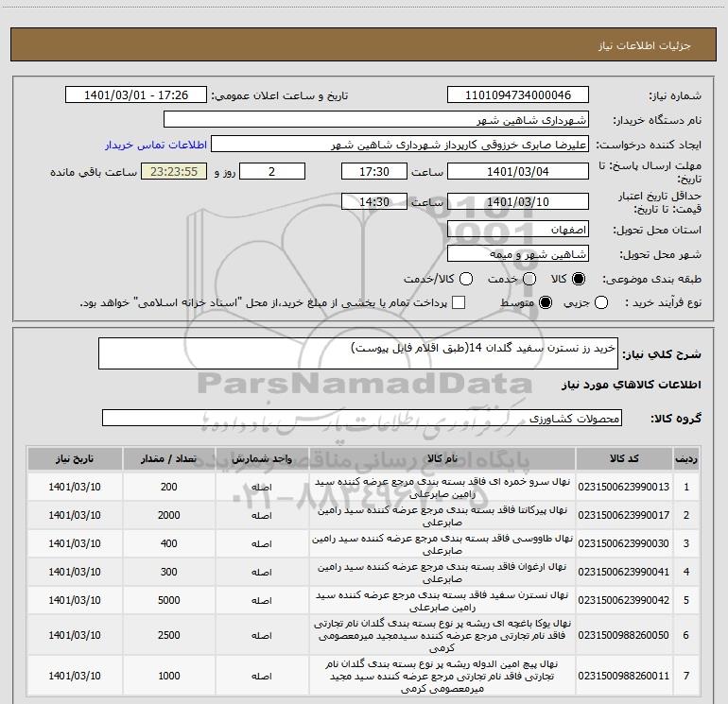Click the نهال نسترن سفید item name
728x704 pixels.
tap(442, 600)
